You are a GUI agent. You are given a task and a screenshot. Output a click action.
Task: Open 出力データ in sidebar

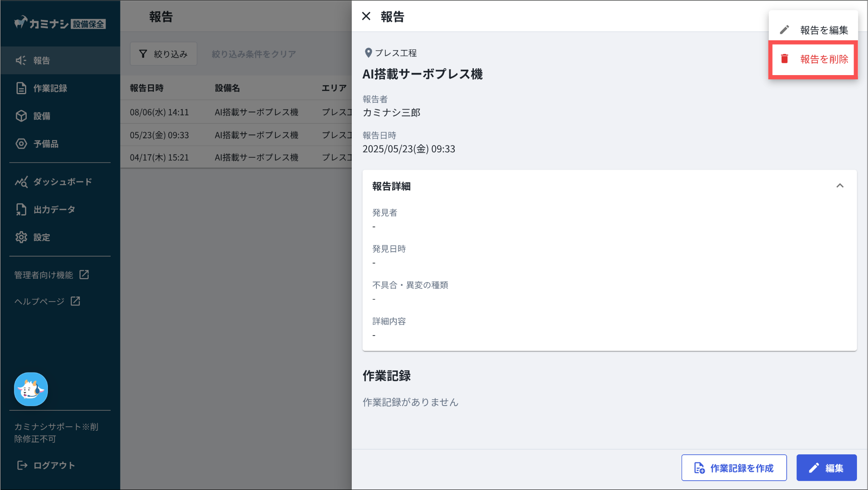(x=54, y=210)
